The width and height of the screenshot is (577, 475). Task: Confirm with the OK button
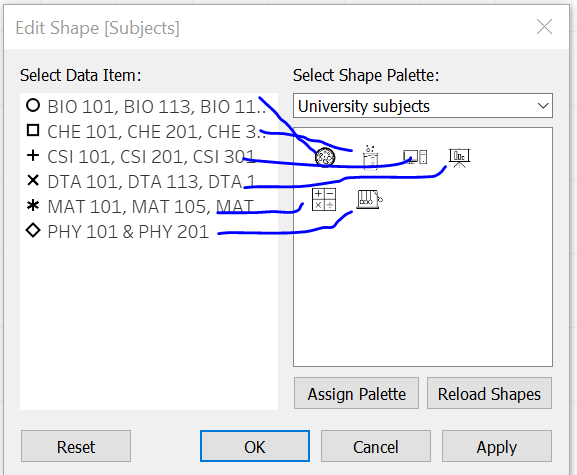tap(255, 446)
